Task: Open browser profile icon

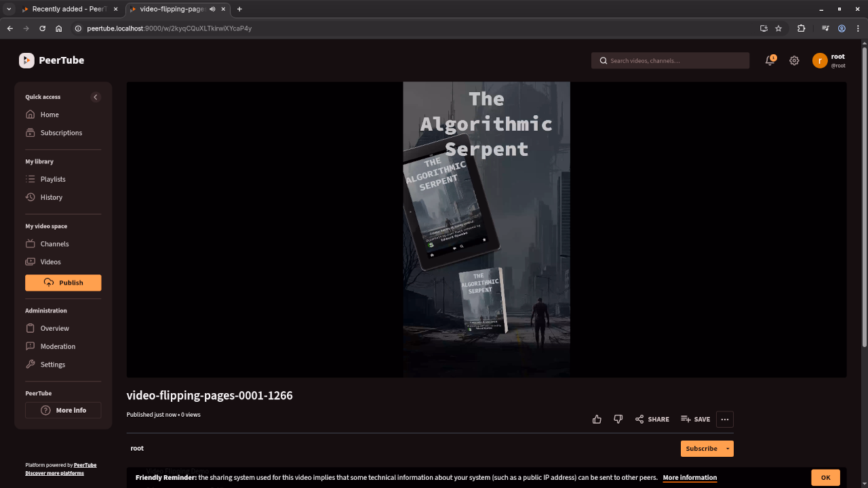Action: 842,28
